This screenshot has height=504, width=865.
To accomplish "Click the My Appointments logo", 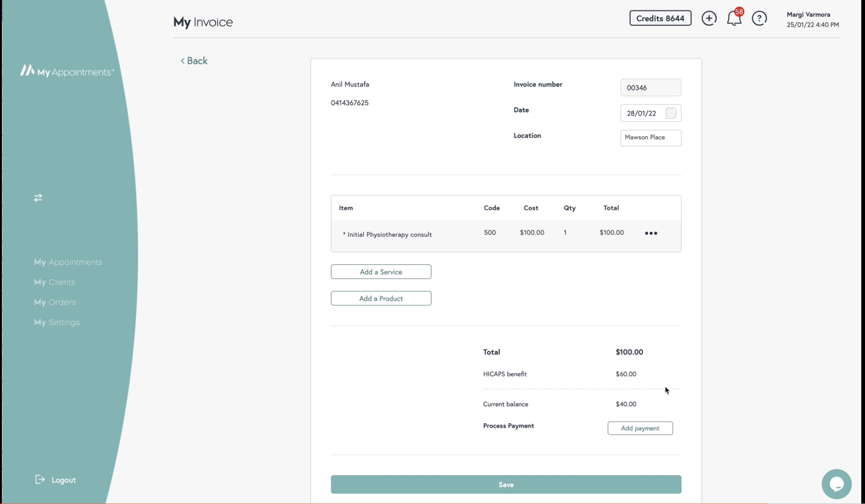I will point(67,71).
